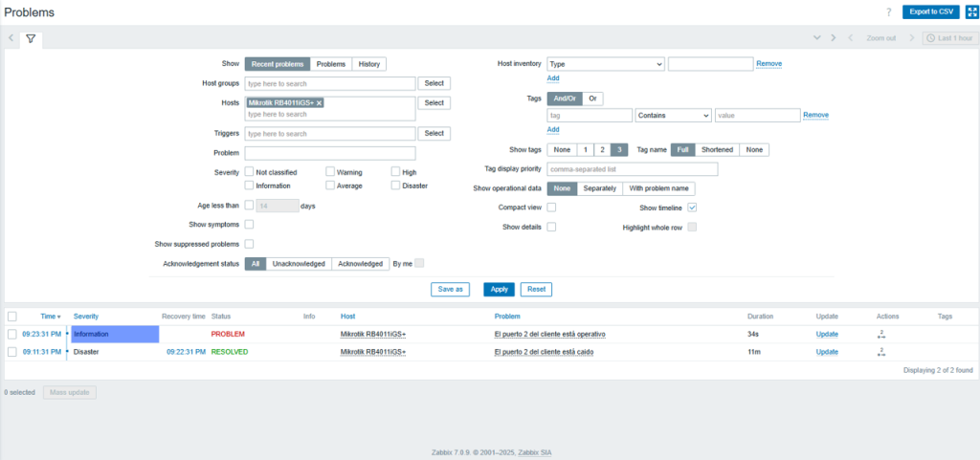The width and height of the screenshot is (980, 460).
Task: Open Host inventory Type dropdown
Action: (x=606, y=64)
